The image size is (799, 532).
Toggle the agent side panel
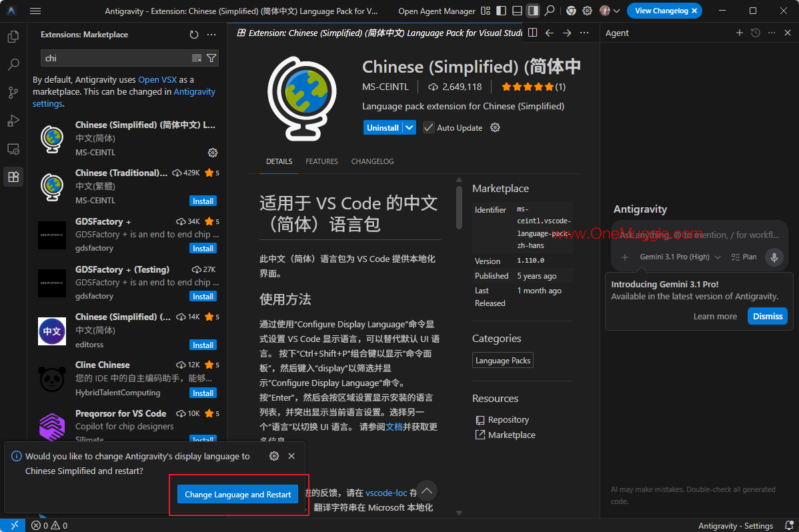point(533,11)
